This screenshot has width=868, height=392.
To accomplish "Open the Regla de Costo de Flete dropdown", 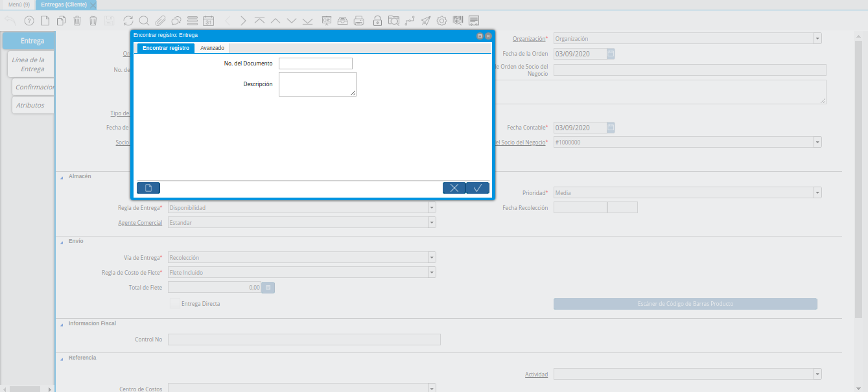I will click(x=432, y=273).
